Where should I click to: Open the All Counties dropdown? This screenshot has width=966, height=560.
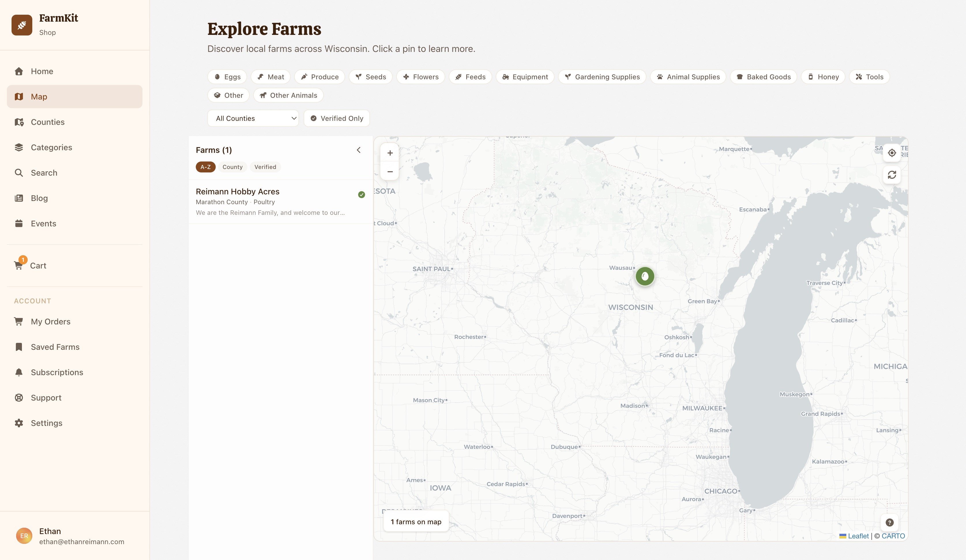click(x=253, y=118)
